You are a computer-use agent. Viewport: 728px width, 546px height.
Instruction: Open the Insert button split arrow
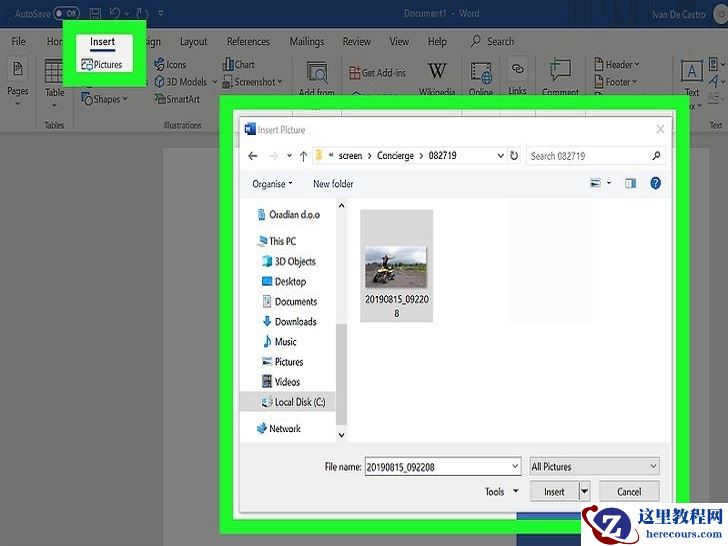coord(585,491)
